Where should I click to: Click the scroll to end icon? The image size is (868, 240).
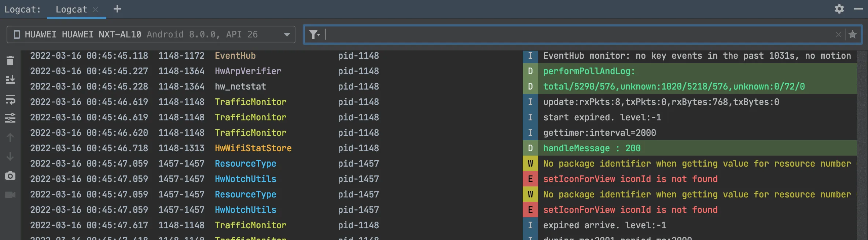point(10,80)
